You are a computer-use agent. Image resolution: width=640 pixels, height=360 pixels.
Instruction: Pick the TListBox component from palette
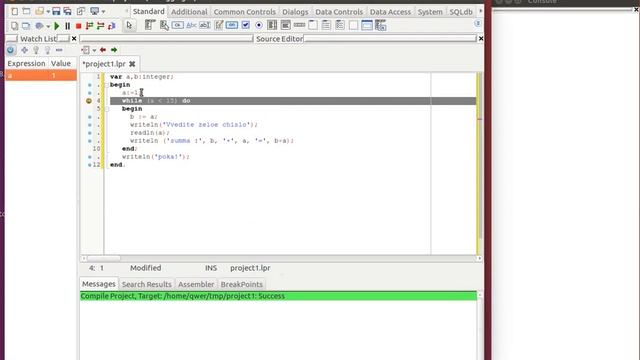point(272,25)
